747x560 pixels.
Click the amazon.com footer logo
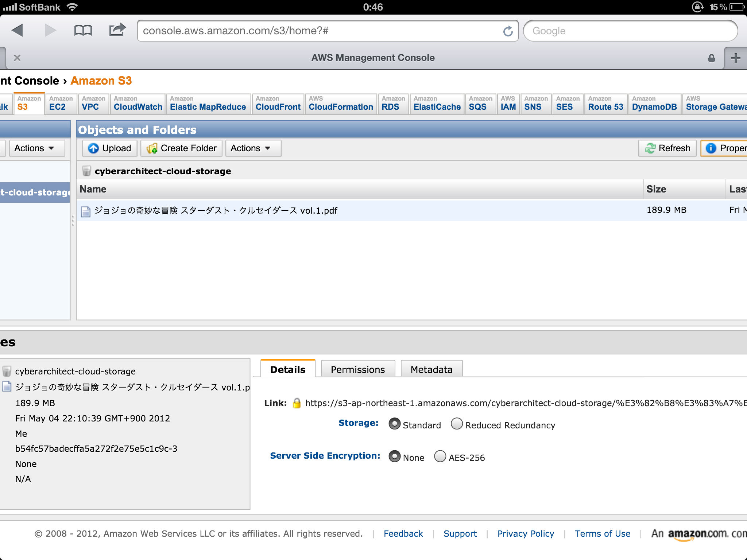click(699, 534)
